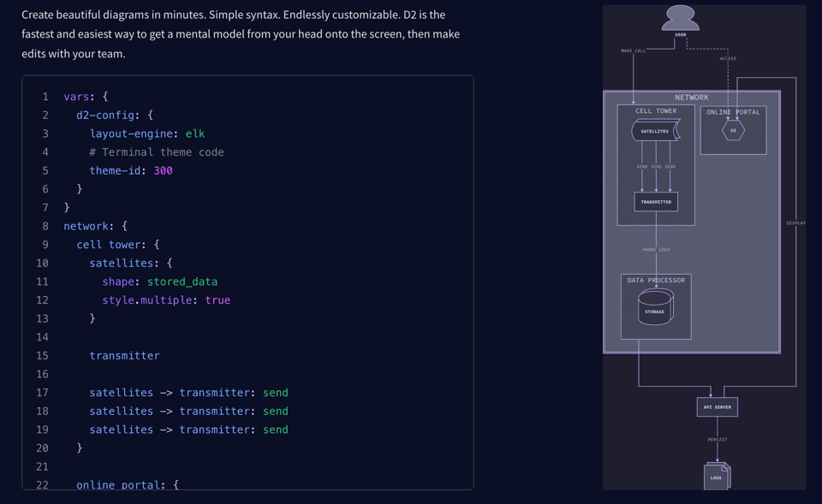
Task: Select the LOGS multi-page document shape
Action: (x=717, y=477)
